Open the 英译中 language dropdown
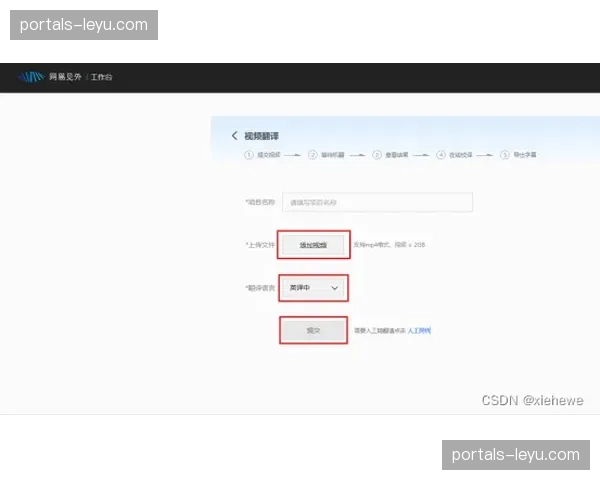The image size is (600, 480). pyautogui.click(x=313, y=288)
